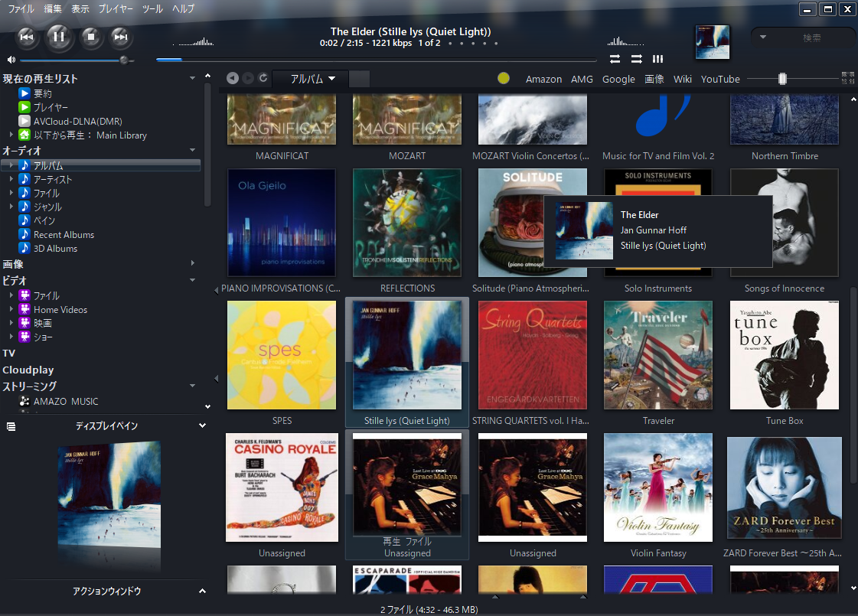Toggle shuffle playback mode icon
This screenshot has height=616, width=858.
tap(636, 59)
